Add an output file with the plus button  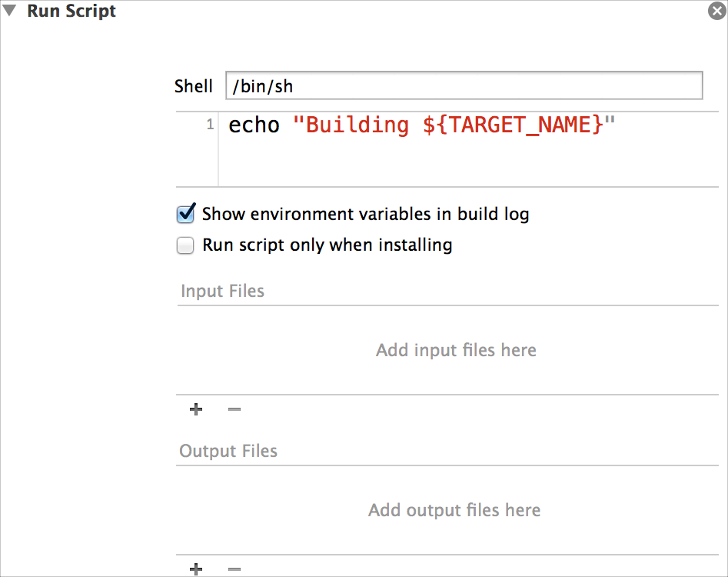(196, 569)
